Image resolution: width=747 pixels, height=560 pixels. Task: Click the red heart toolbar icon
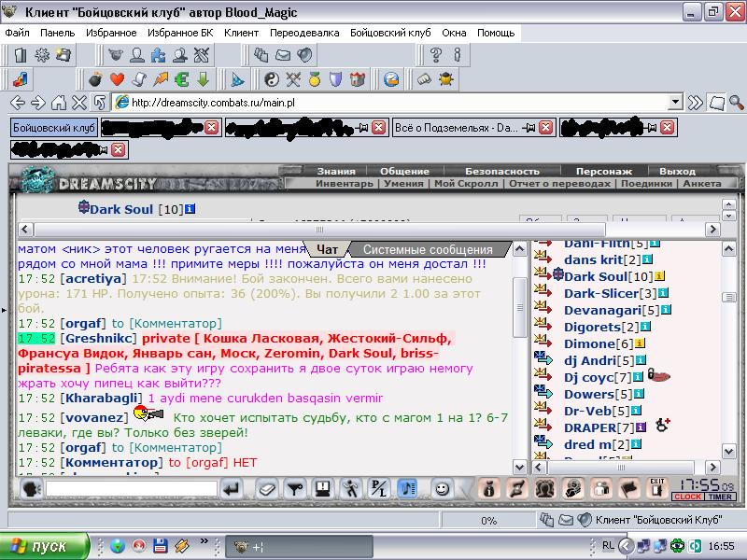118,79
